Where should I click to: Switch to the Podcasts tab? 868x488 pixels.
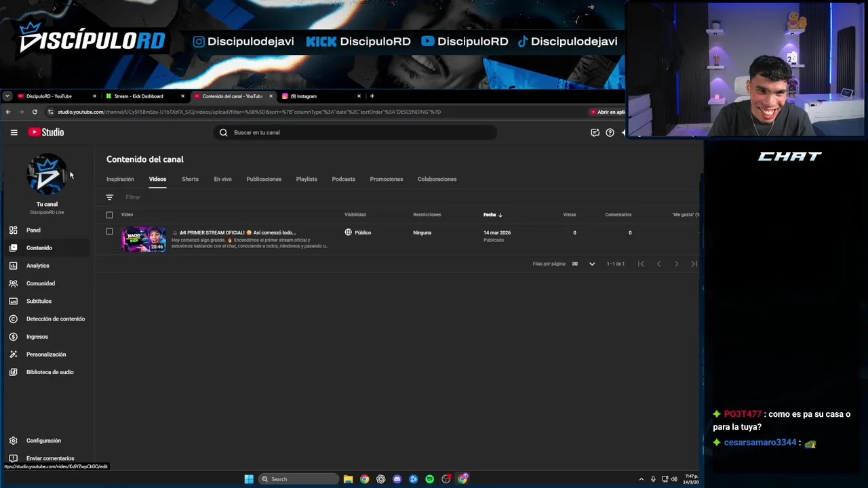click(343, 179)
